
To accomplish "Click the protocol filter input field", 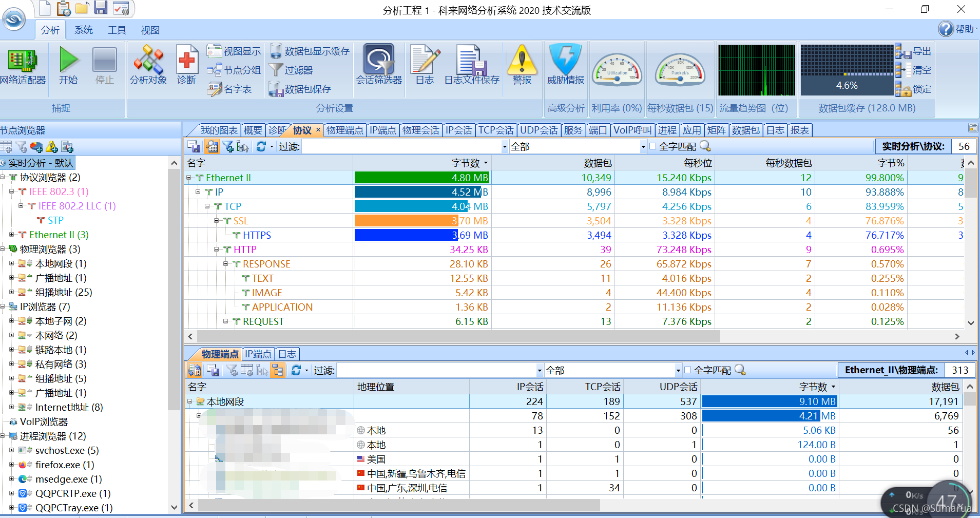I will (x=401, y=147).
